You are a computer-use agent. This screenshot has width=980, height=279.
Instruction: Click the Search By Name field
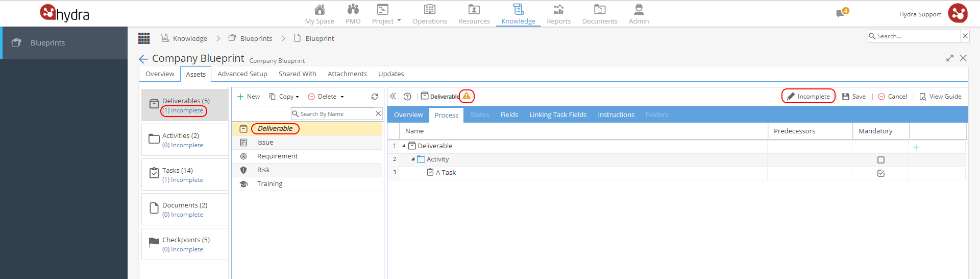[x=337, y=114]
